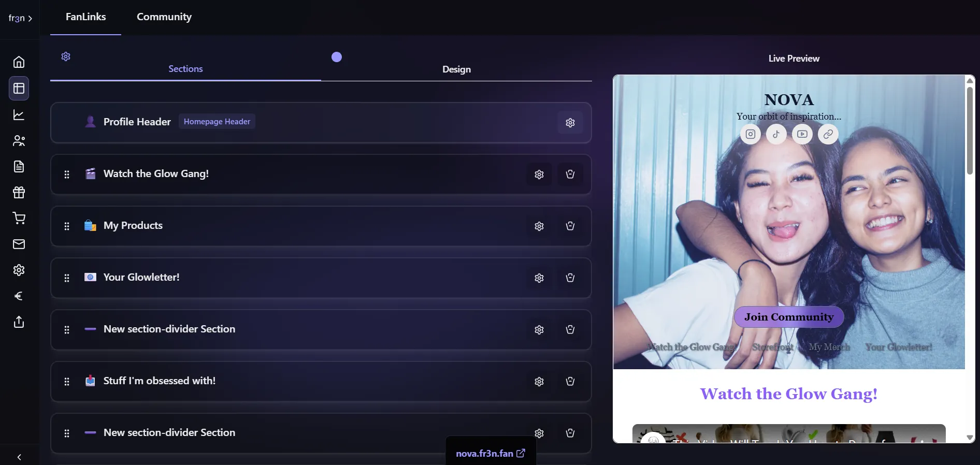This screenshot has width=980, height=465.
Task: Open the Home icon in the sidebar
Action: tap(19, 62)
